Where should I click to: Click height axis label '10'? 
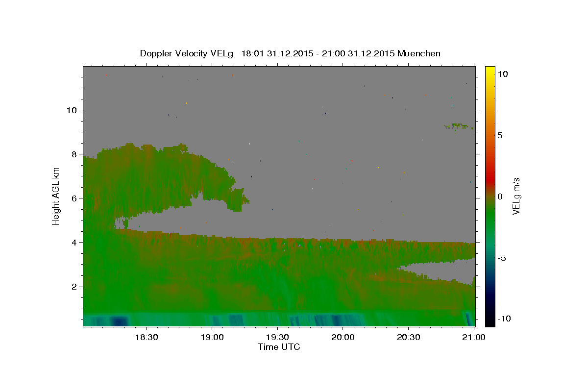tap(72, 110)
